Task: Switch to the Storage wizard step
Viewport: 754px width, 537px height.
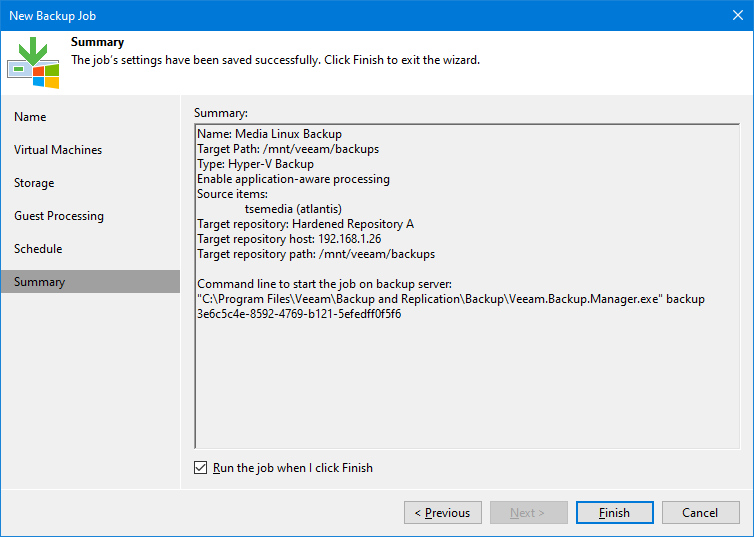Action: pyautogui.click(x=34, y=183)
